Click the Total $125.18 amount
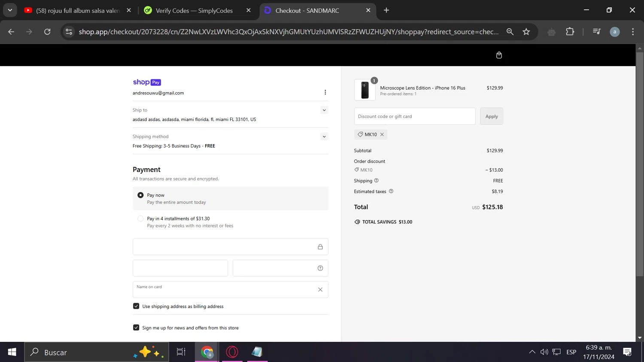 [x=492, y=207]
